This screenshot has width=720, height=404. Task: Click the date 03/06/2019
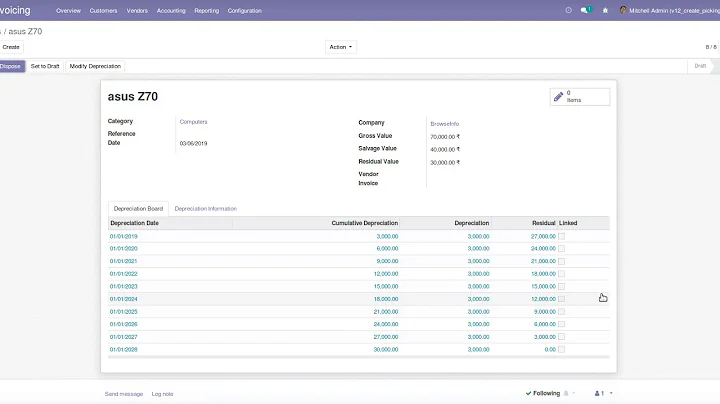point(193,144)
